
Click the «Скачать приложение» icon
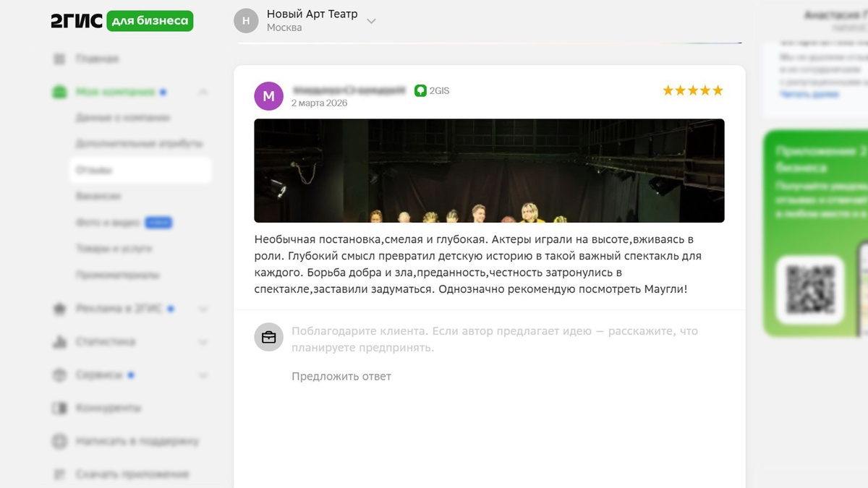click(x=60, y=474)
